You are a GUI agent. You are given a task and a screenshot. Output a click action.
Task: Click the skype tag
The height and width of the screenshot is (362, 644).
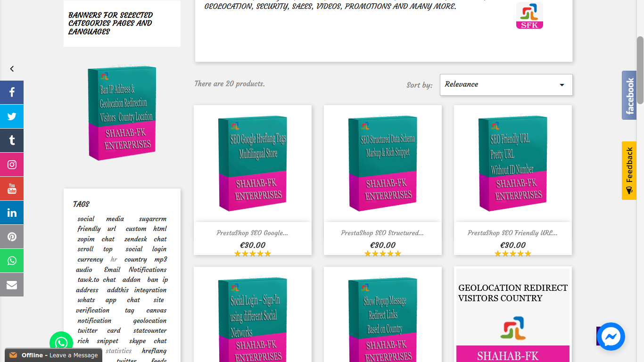coord(138,341)
